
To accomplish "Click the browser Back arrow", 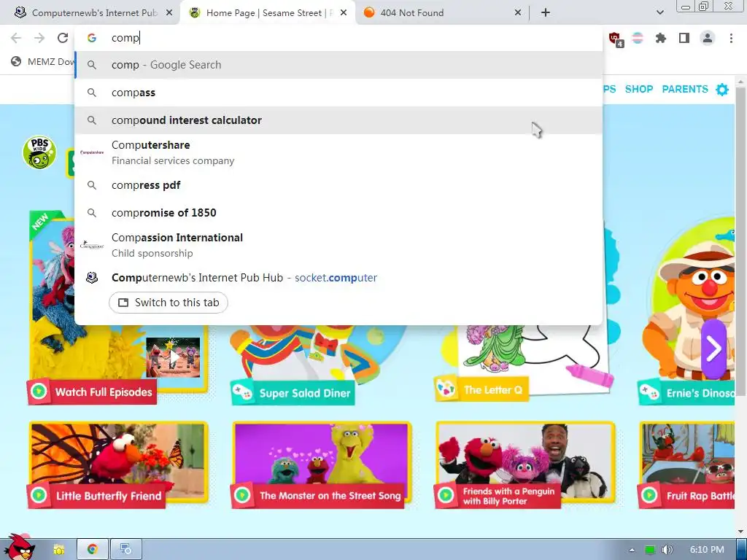I will [16, 38].
